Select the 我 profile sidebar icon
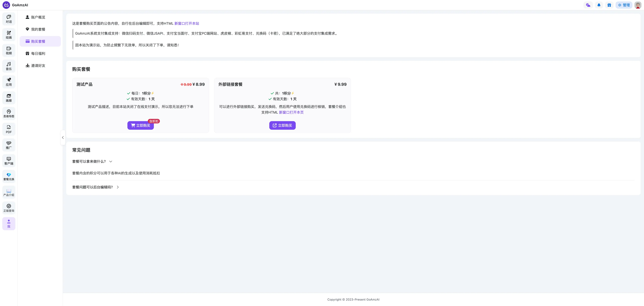644x306 pixels. [x=9, y=224]
